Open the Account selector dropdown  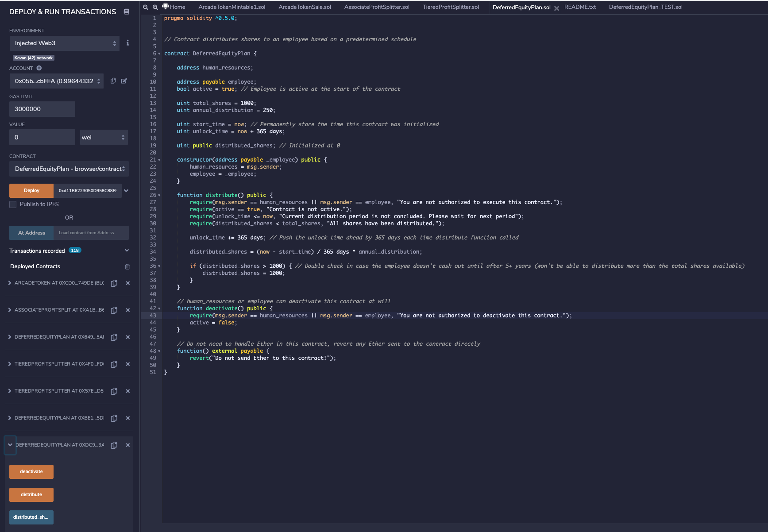(x=57, y=81)
